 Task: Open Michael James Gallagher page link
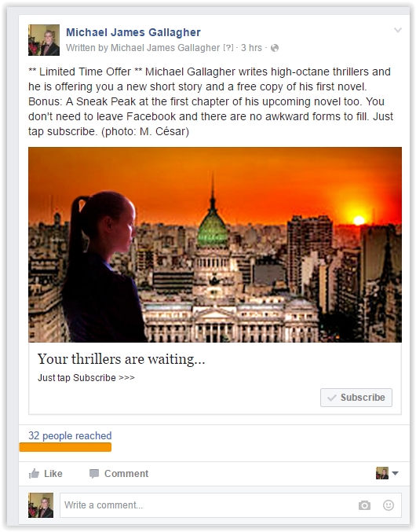point(133,32)
